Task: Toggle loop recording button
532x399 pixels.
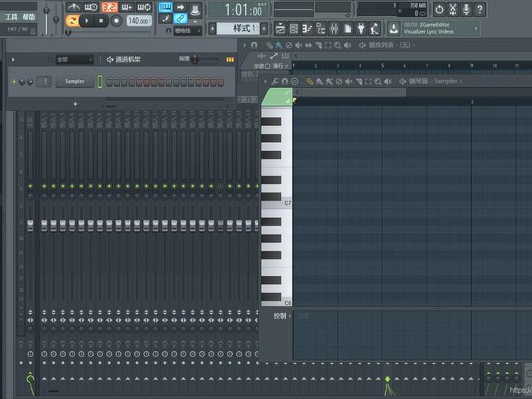Action: click(144, 7)
